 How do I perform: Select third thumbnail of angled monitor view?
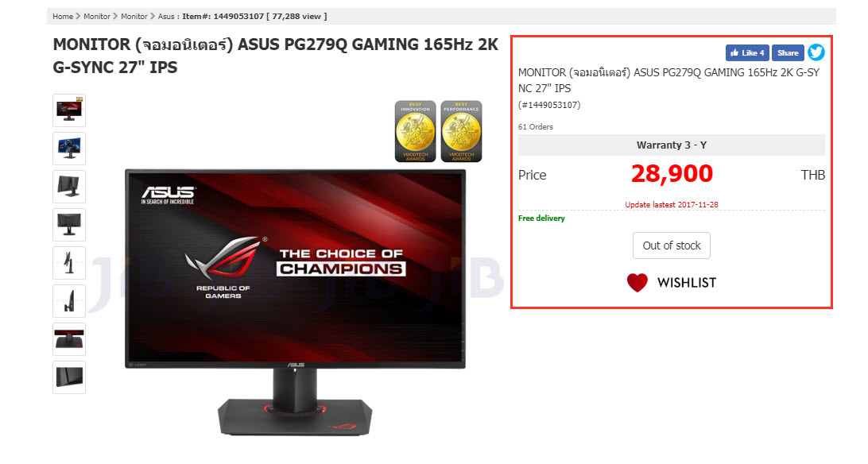pyautogui.click(x=69, y=187)
